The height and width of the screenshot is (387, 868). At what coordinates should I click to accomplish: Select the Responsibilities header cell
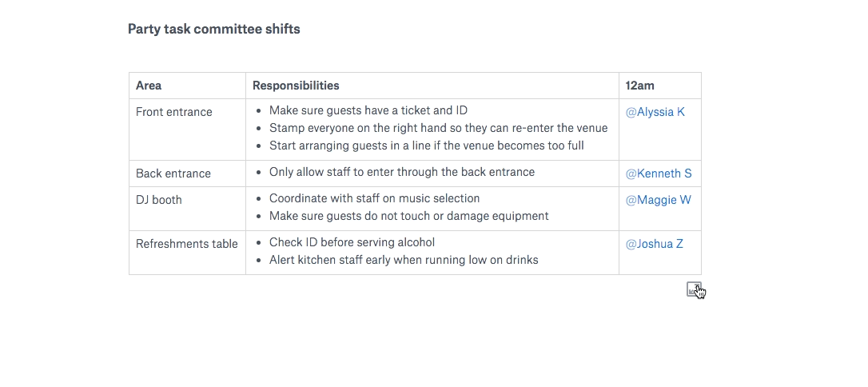[296, 86]
